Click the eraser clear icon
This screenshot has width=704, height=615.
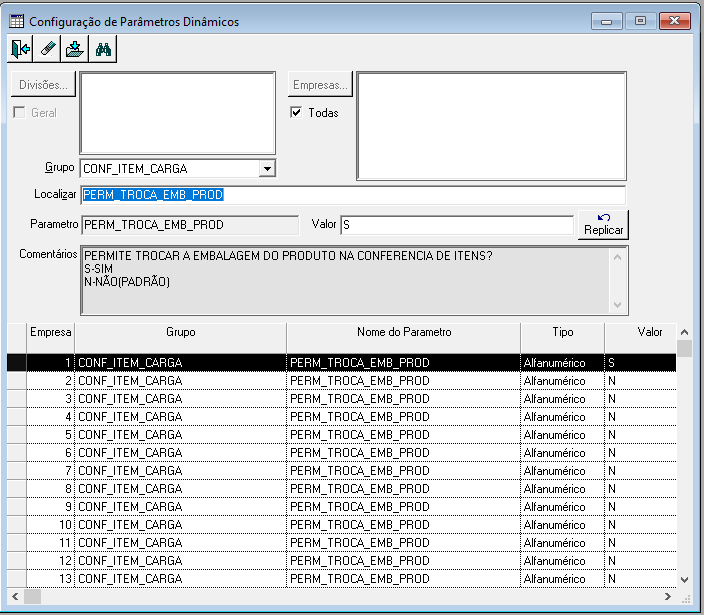(48, 48)
